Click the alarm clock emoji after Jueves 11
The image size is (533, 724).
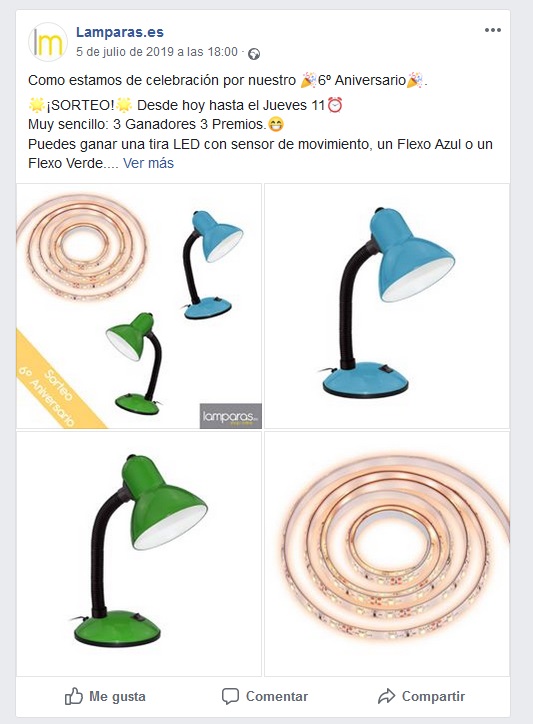pyautogui.click(x=334, y=105)
